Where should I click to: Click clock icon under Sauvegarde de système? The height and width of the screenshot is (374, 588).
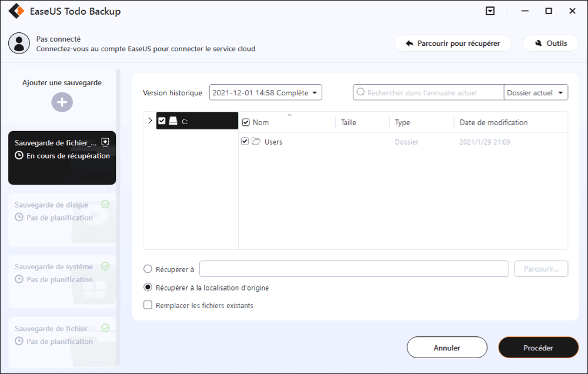[x=19, y=279]
